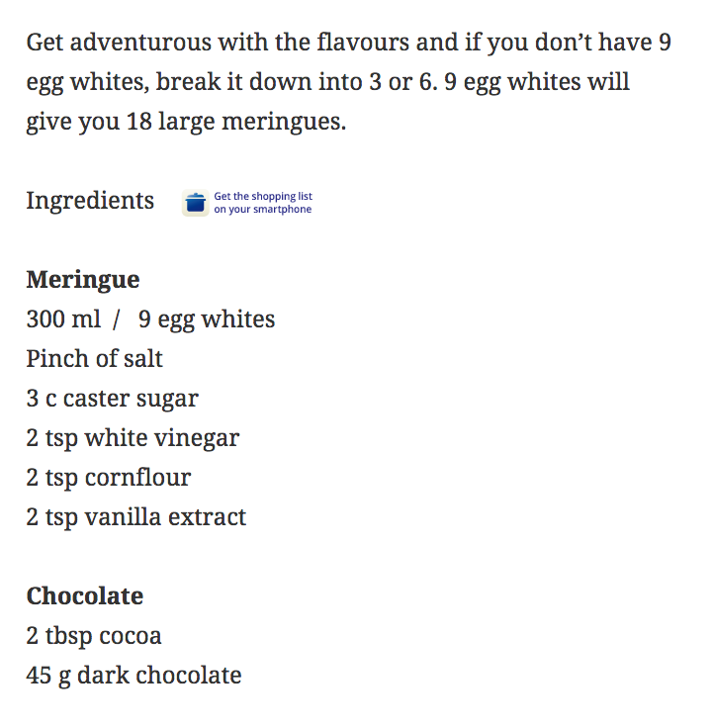The image size is (713, 728).
Task: Click the '45 g dark chocolate' line
Action: pyautogui.click(x=134, y=676)
